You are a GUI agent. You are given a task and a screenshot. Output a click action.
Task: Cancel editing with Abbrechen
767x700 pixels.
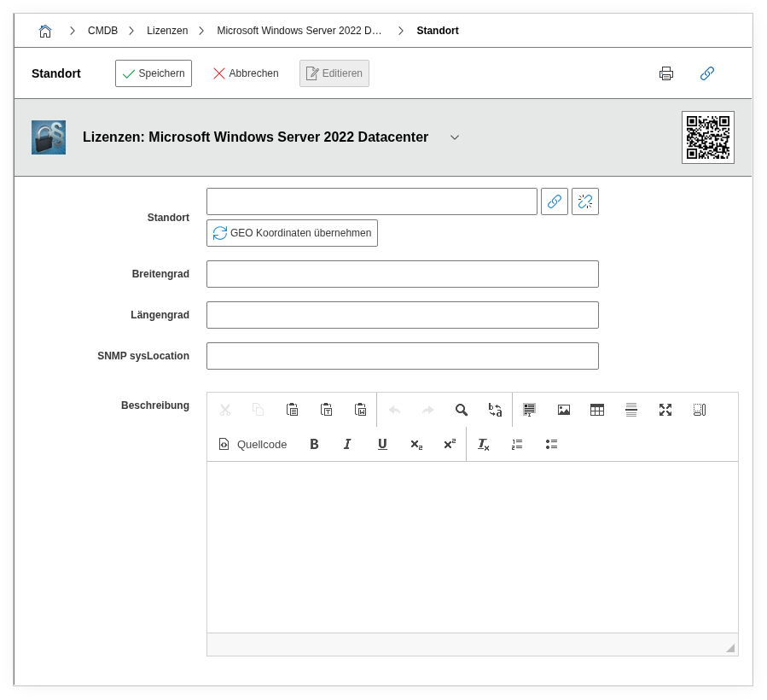tap(246, 73)
